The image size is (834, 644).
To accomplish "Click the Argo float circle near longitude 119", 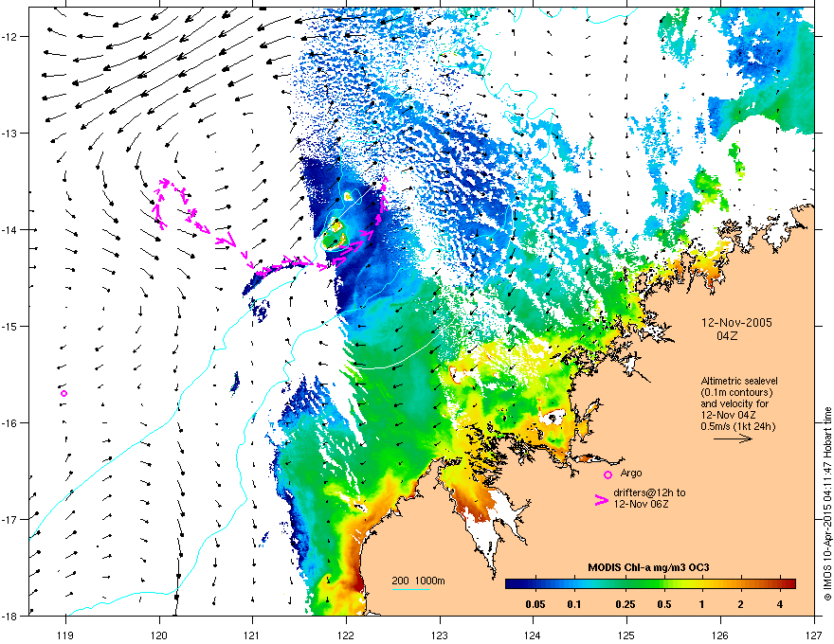I will tap(63, 393).
